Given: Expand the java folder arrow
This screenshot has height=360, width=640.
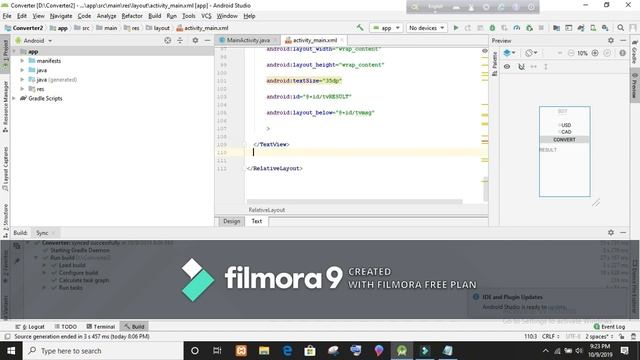Looking at the screenshot, I should coord(22,70).
